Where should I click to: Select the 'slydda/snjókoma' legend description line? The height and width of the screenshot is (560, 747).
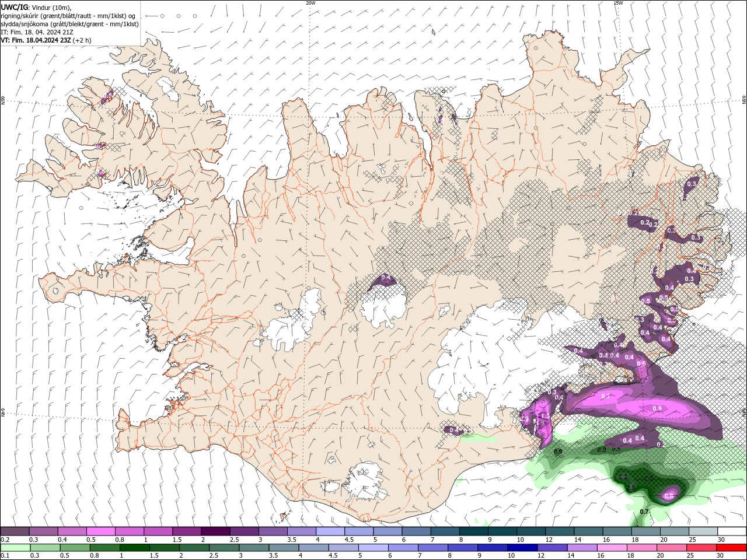(x=70, y=24)
